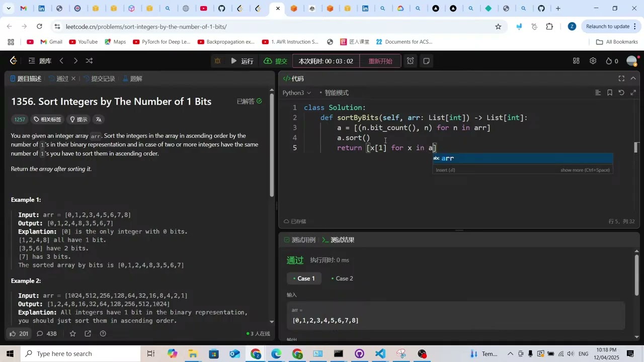Favorite the problem with star icon

(73, 333)
